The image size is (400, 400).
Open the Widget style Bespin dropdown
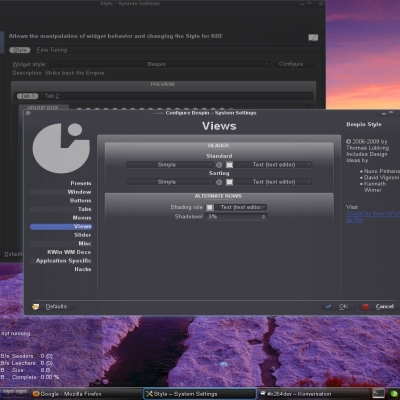160,64
